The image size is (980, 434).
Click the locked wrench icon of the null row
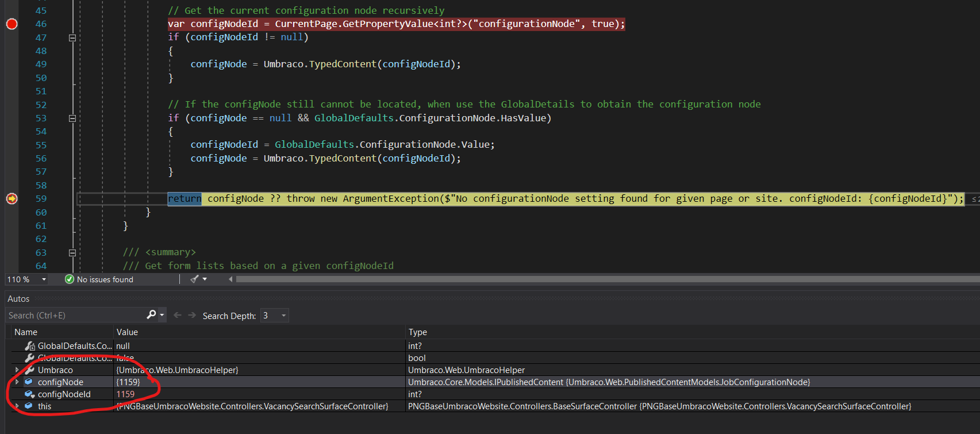tap(30, 346)
